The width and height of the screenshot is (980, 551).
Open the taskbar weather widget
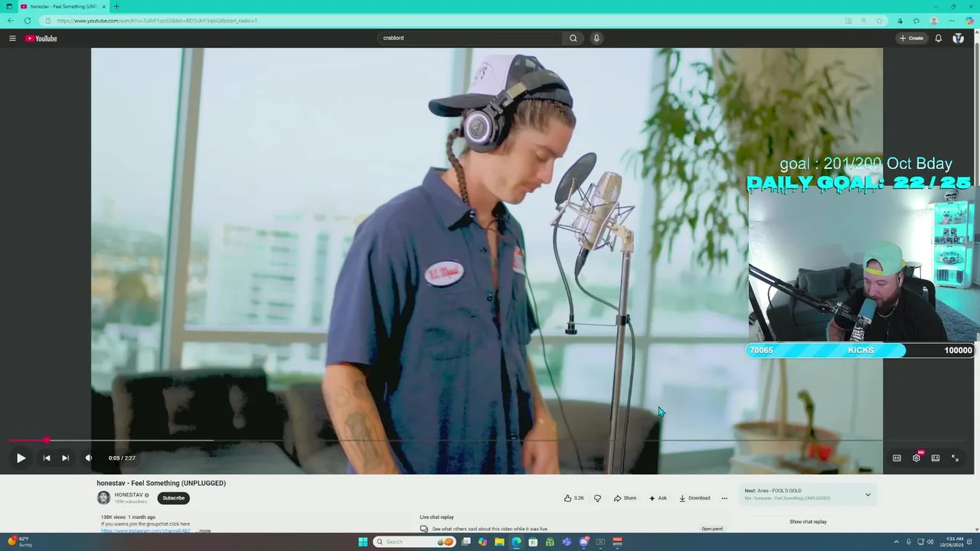(x=20, y=542)
